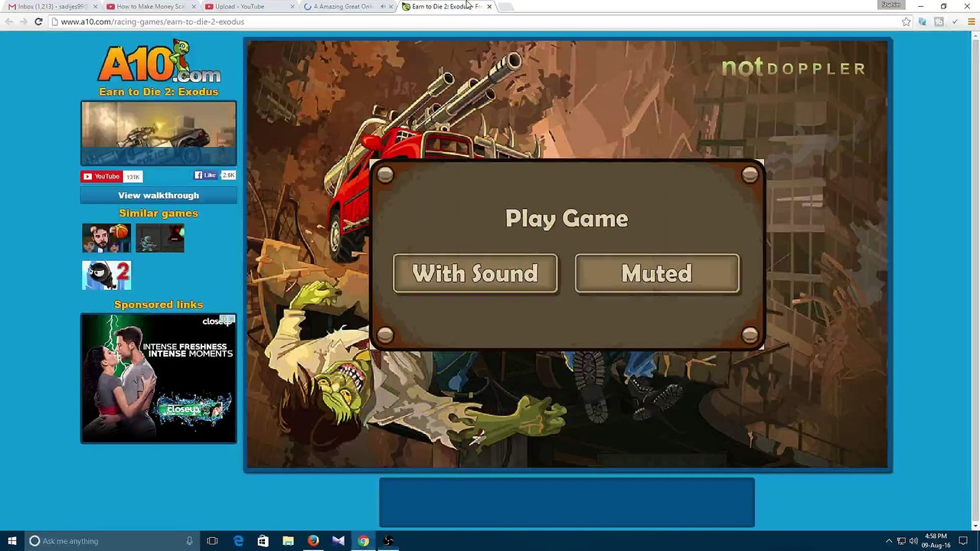Start the game With Sound
Screen dimensions: 980x551
pos(475,274)
